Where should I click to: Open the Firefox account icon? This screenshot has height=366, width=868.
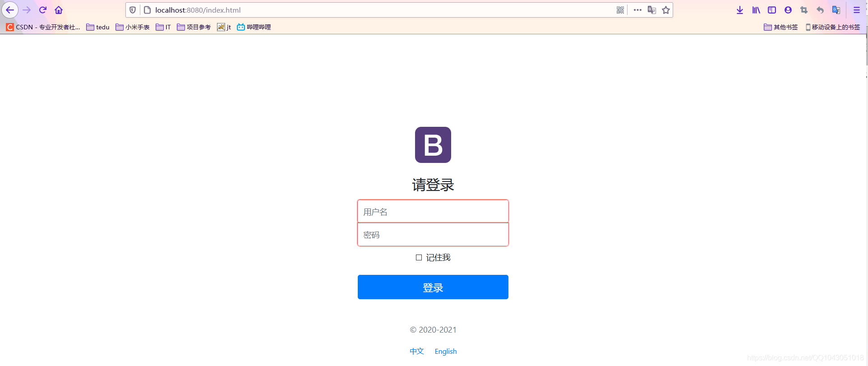(788, 10)
